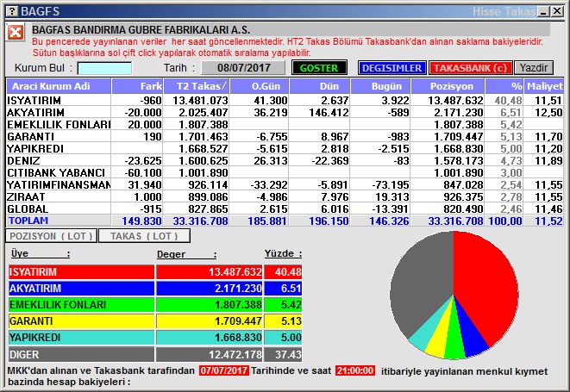Sort by the Bugün column header
Image resolution: width=570 pixels, height=392 pixels.
(380, 86)
